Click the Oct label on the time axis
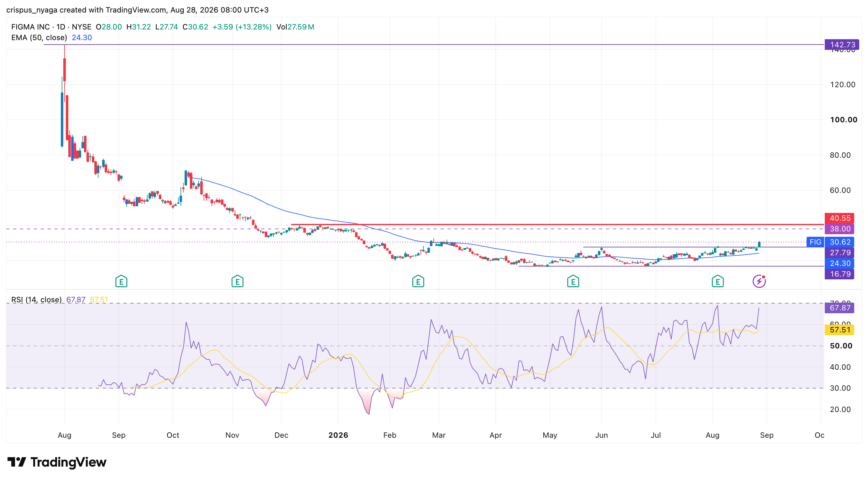 tap(173, 435)
